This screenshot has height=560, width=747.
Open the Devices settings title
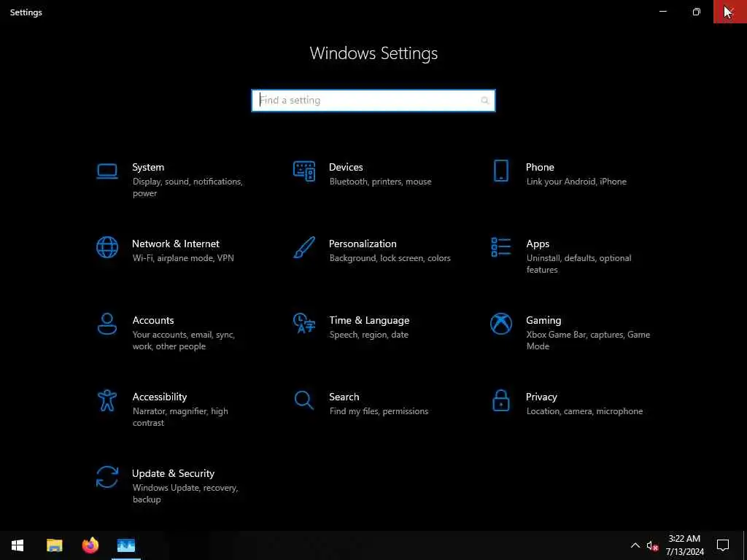(x=346, y=167)
